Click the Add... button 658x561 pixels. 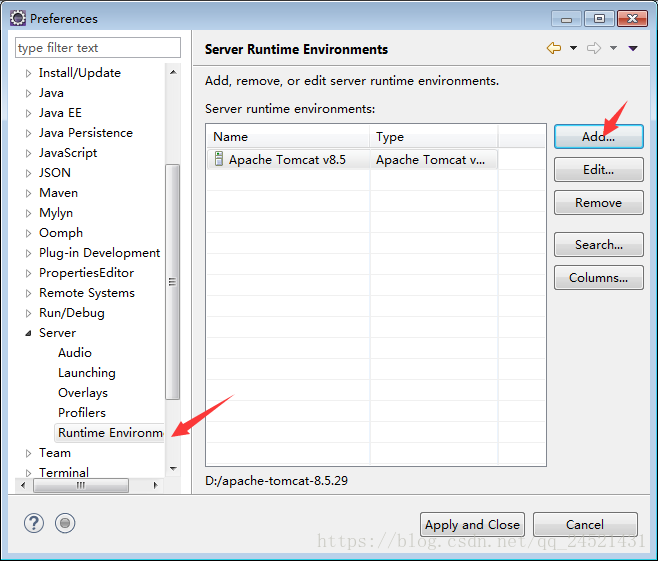pyautogui.click(x=598, y=136)
